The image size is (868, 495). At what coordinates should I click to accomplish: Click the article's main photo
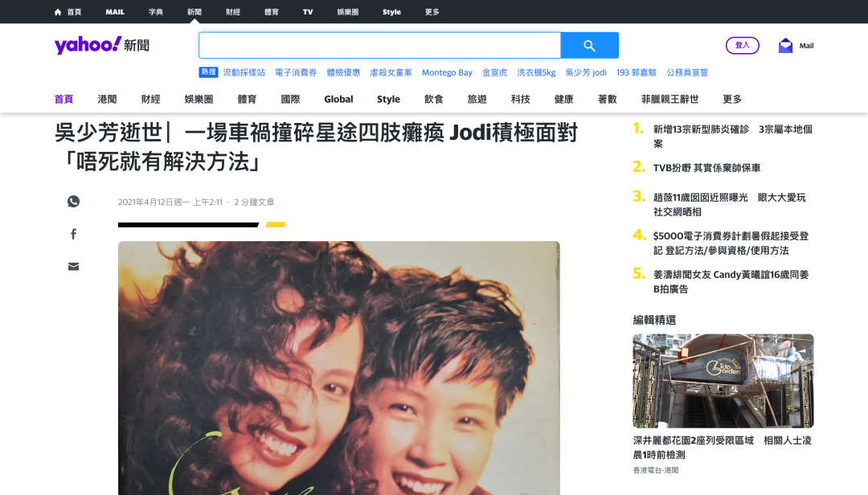339,368
